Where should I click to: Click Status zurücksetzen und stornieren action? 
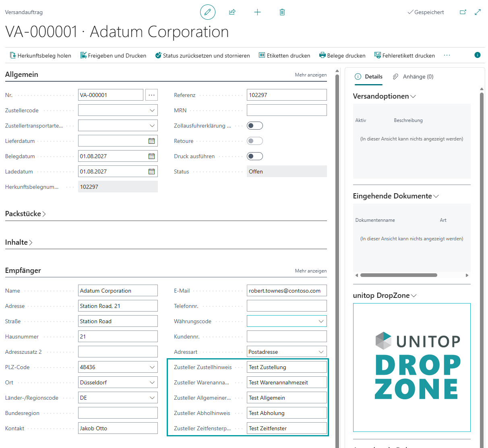(x=203, y=56)
